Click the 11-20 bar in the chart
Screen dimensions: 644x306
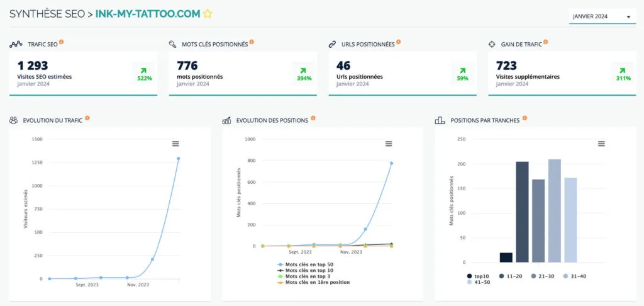point(522,212)
